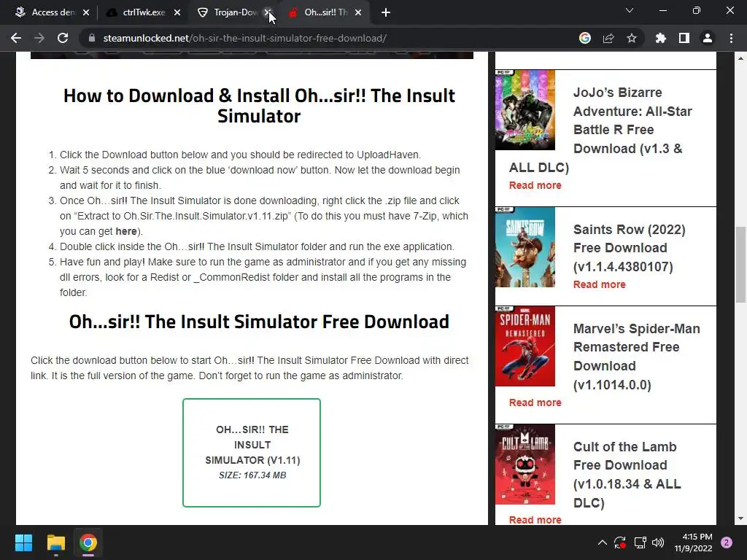Open the JoJo's Bizarre Adventure thumbnail

tap(525, 110)
